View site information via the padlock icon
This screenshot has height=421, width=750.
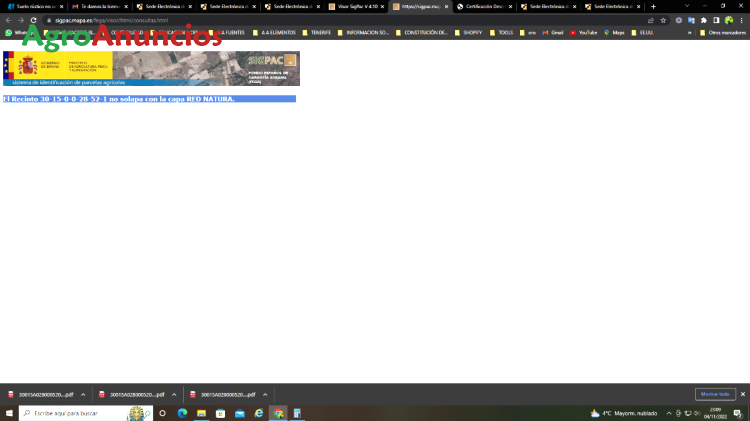(49, 21)
